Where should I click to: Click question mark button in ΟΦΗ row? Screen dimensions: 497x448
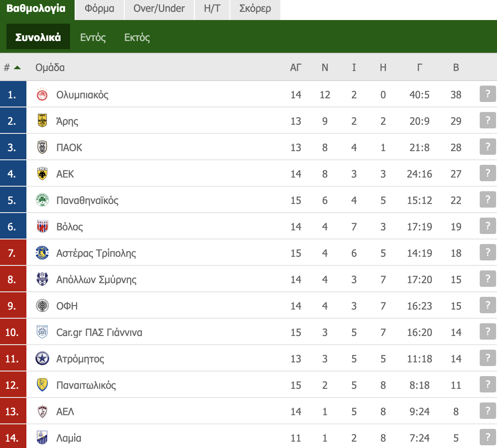tap(487, 306)
